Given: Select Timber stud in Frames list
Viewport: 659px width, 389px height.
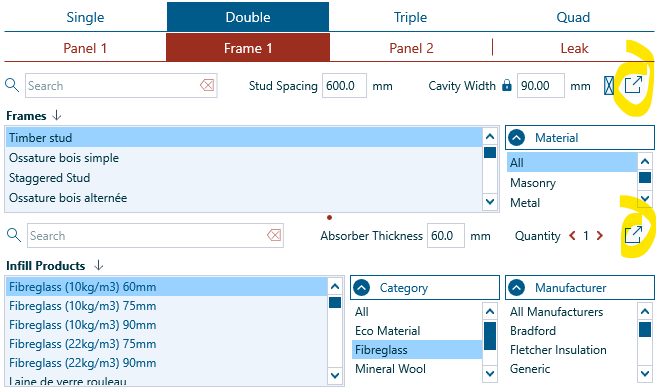Looking at the screenshot, I should [x=244, y=138].
